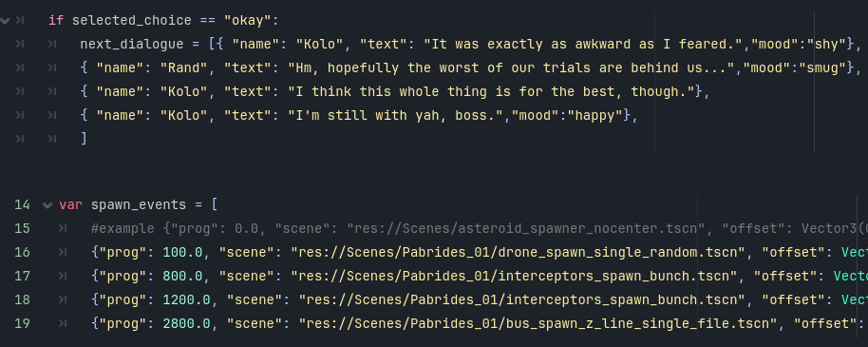This screenshot has height=347, width=868.
Task: Place cursor in the 'spawn_events' identifier
Action: (139, 204)
